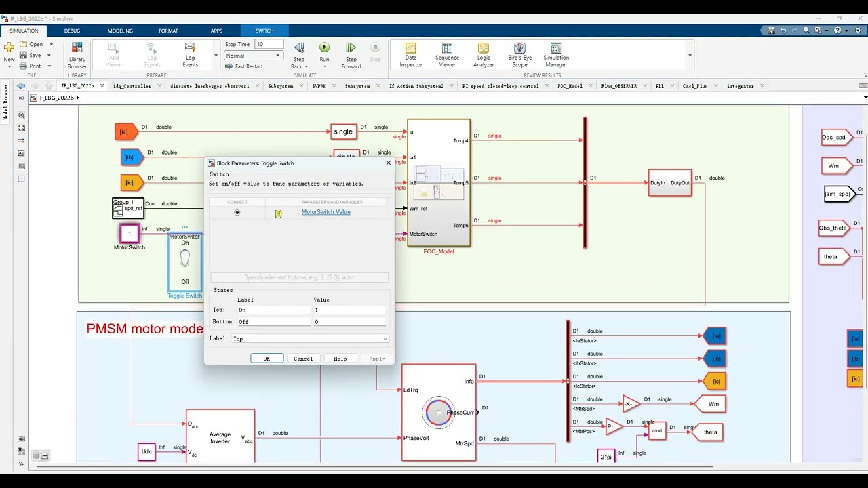Image resolution: width=868 pixels, height=488 pixels.
Task: Open the Open button dropdown arrow
Action: click(x=51, y=44)
